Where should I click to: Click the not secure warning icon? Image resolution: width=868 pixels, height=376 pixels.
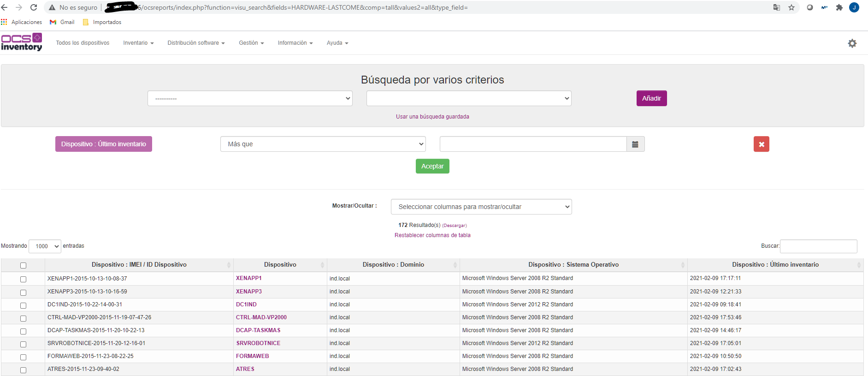[x=52, y=7]
